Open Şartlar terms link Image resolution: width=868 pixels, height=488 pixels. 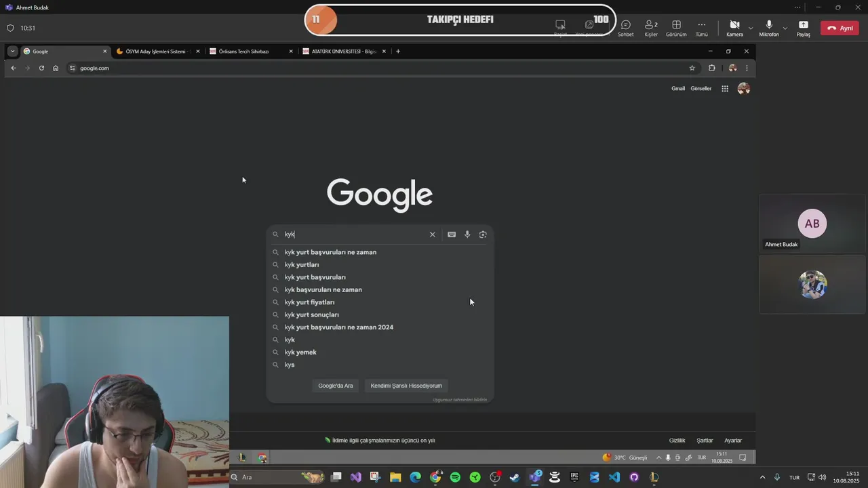click(x=705, y=441)
